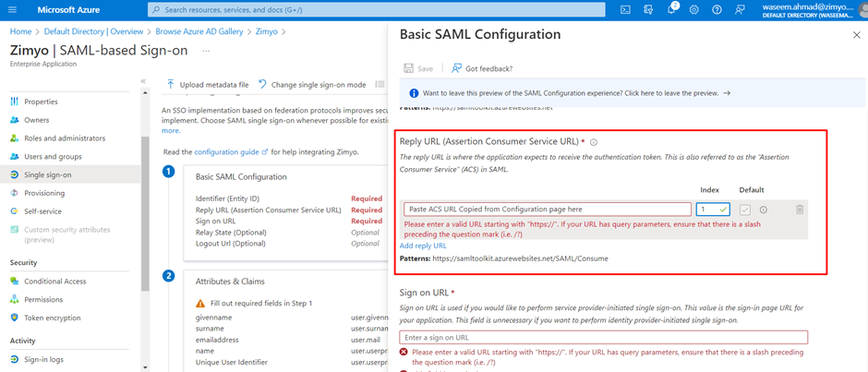
Task: Click the info icon beside the Default checkbox
Action: (x=763, y=210)
